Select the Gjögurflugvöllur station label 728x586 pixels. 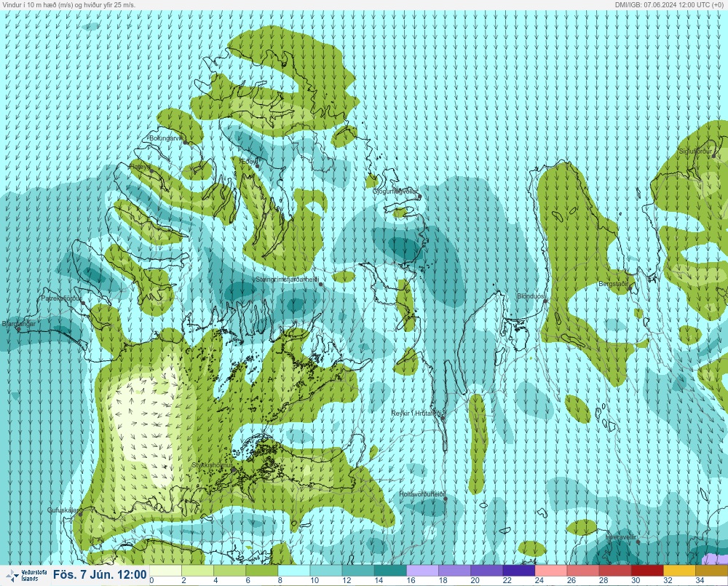(x=395, y=191)
